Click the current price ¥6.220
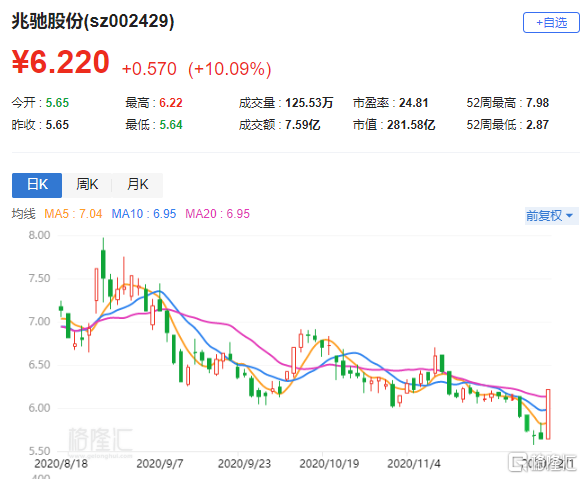 61,62
